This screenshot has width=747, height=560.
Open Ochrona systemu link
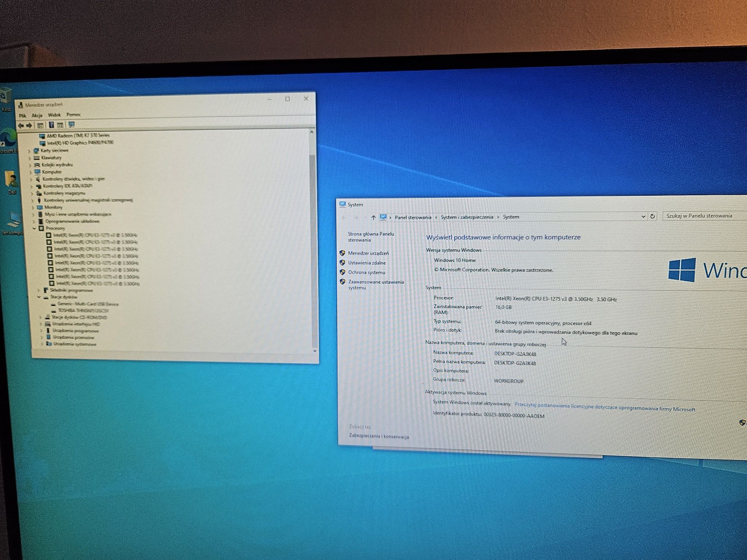pos(366,273)
